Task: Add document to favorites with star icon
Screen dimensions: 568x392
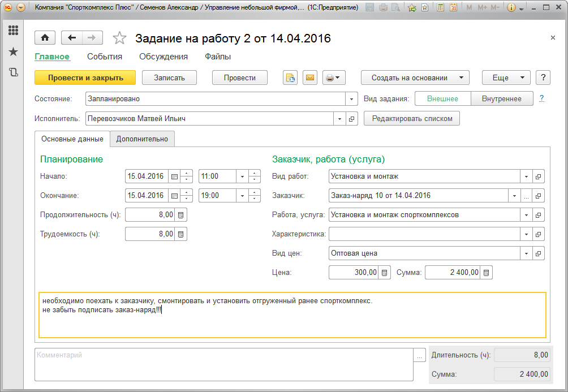Action: point(119,38)
